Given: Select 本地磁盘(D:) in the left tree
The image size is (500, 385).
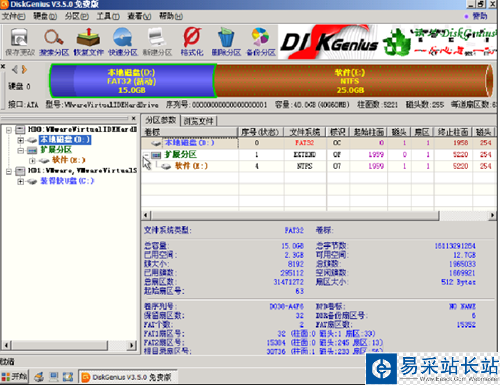Looking at the screenshot, I should pyautogui.click(x=65, y=140).
